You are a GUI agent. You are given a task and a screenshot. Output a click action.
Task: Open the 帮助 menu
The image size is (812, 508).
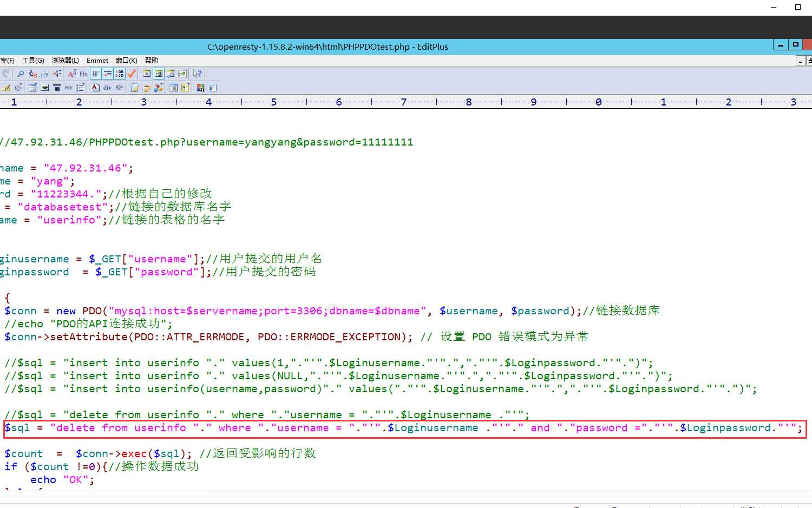(152, 61)
